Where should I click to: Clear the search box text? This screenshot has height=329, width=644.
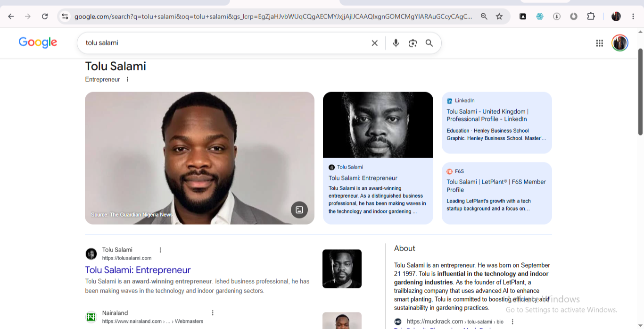tap(375, 43)
